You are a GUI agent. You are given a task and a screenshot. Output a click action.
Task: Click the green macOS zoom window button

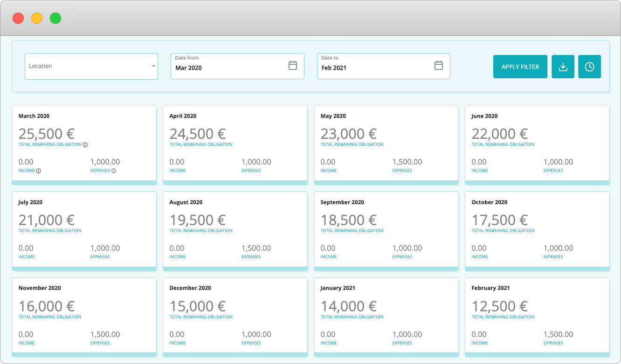click(x=55, y=19)
